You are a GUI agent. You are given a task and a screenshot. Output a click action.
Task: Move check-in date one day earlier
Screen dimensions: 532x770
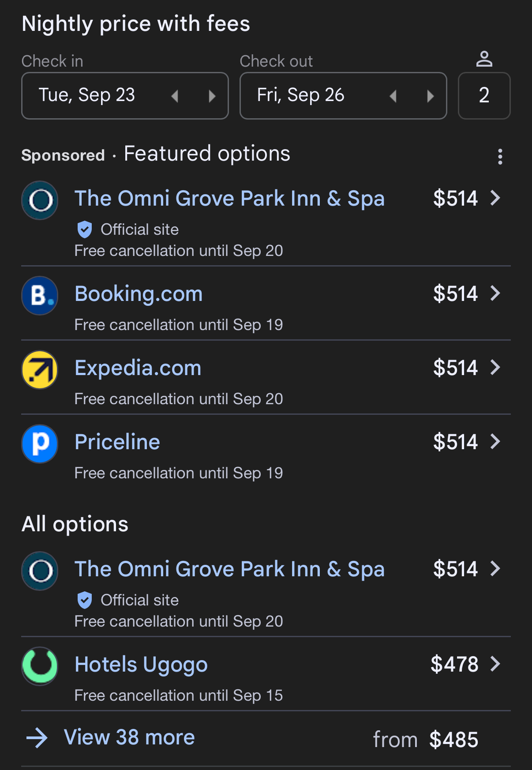pos(175,96)
